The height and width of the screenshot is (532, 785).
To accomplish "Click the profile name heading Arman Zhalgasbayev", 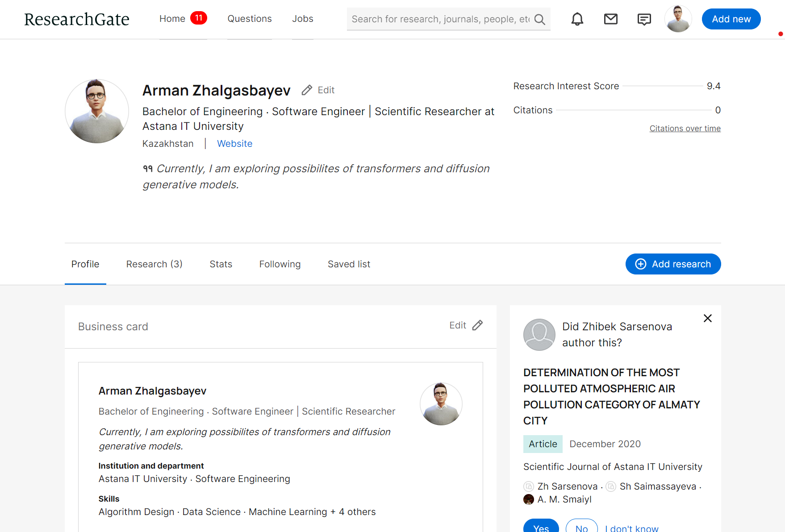I will (x=216, y=91).
